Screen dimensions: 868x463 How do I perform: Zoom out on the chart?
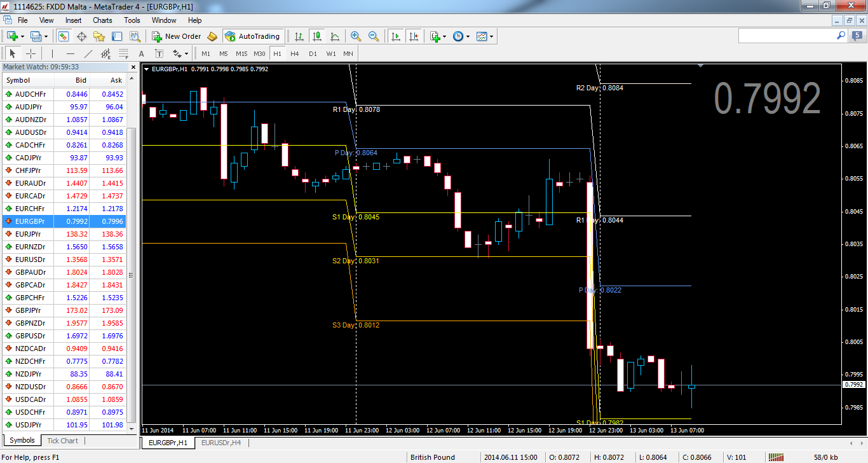[x=374, y=36]
